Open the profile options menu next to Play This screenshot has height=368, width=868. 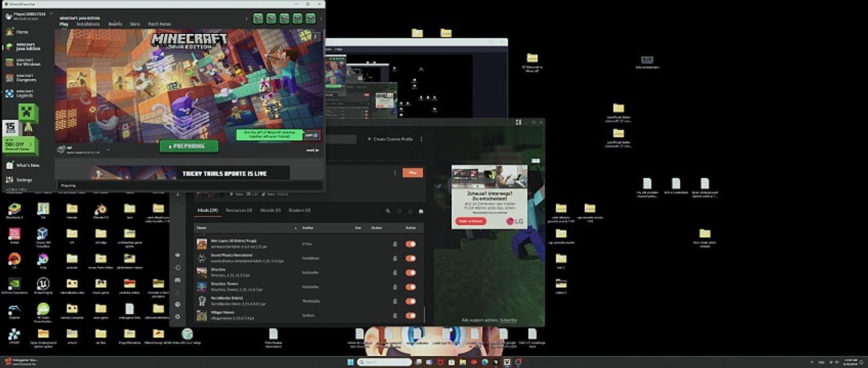[395, 173]
